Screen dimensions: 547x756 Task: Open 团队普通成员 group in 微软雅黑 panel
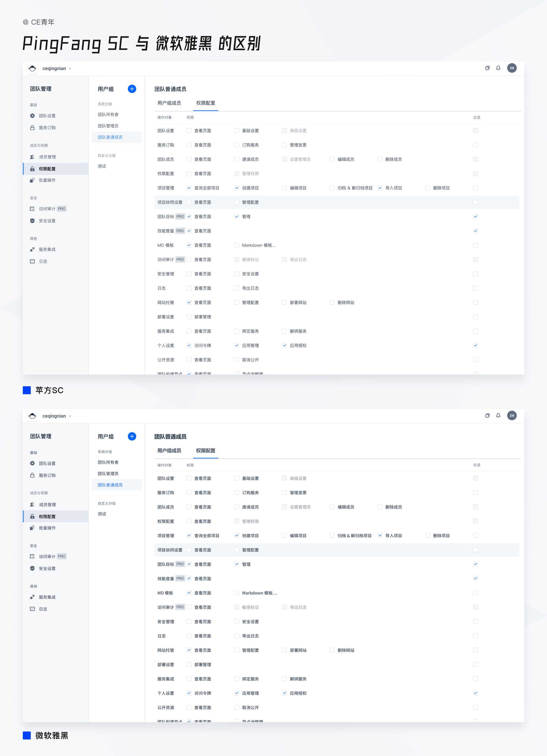(117, 485)
